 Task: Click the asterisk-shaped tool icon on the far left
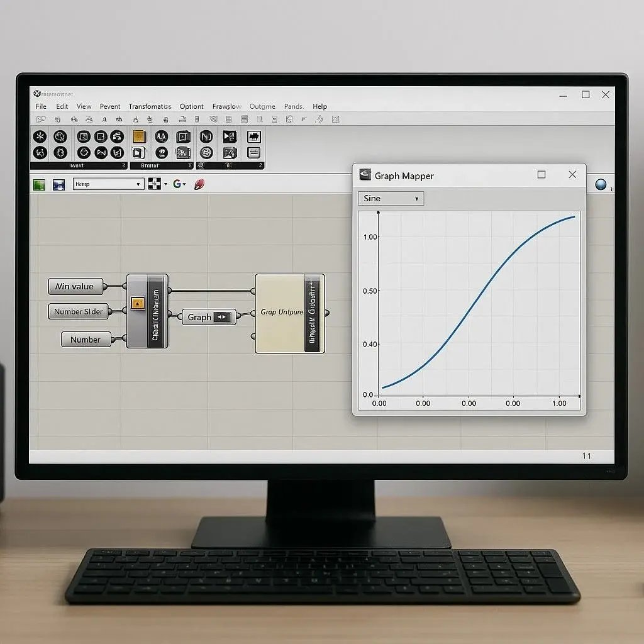tap(40, 136)
